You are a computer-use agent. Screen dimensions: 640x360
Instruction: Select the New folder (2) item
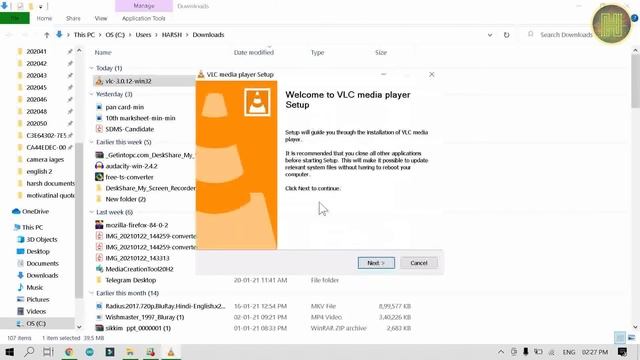125,199
